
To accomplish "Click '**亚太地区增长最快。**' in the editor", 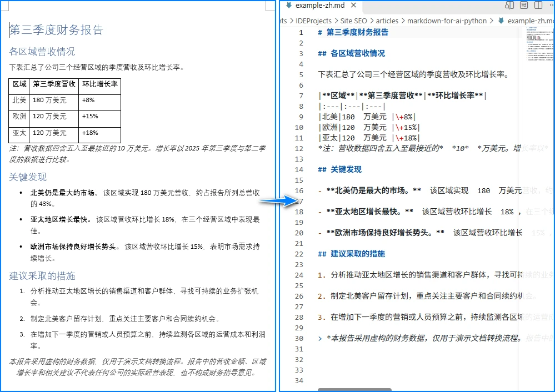I will (370, 212).
